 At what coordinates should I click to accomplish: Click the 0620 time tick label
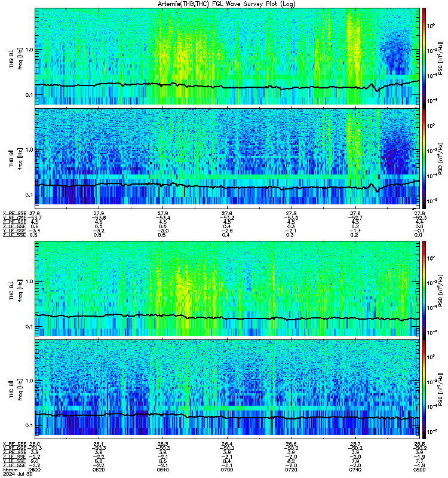(x=99, y=470)
